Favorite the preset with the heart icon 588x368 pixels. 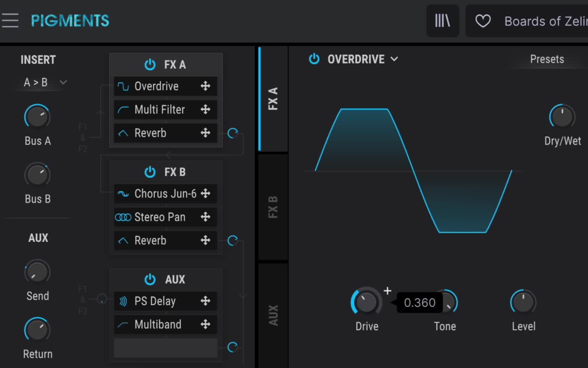click(x=483, y=21)
